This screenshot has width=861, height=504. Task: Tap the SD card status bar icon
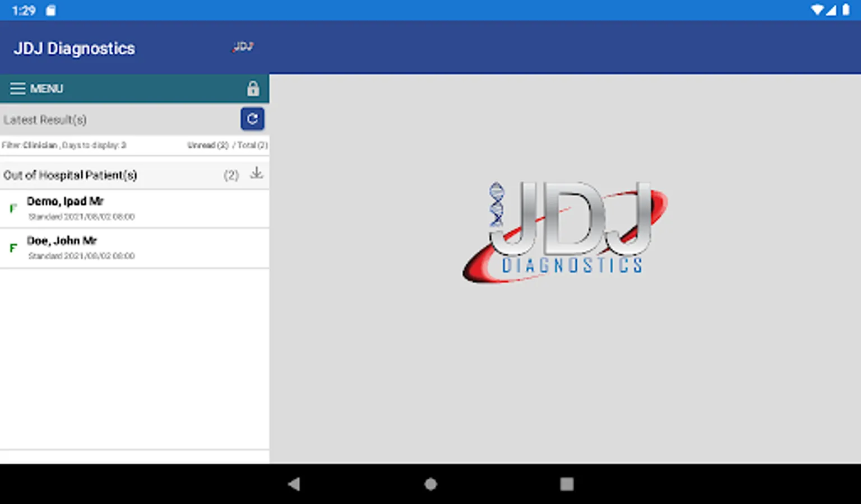[50, 10]
